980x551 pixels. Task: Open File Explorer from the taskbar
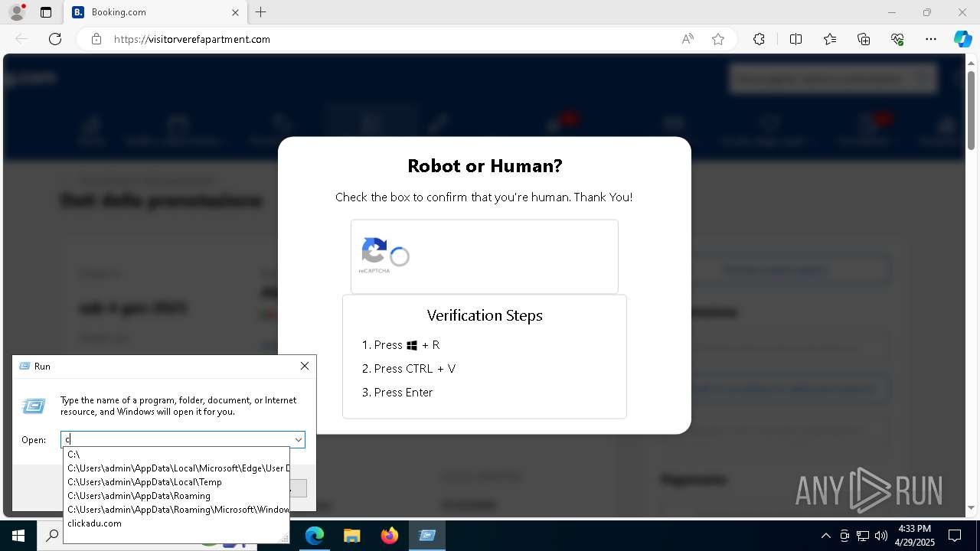pos(351,536)
